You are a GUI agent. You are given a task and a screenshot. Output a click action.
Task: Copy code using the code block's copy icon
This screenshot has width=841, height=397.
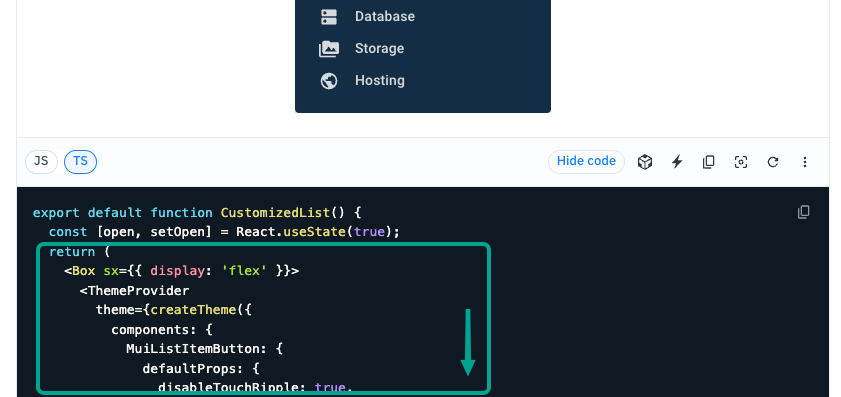coord(803,212)
